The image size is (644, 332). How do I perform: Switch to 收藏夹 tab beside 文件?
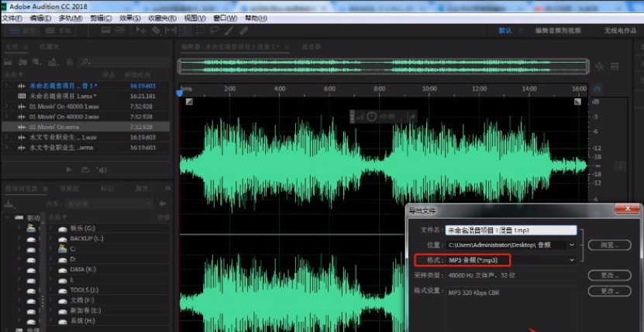pos(50,46)
